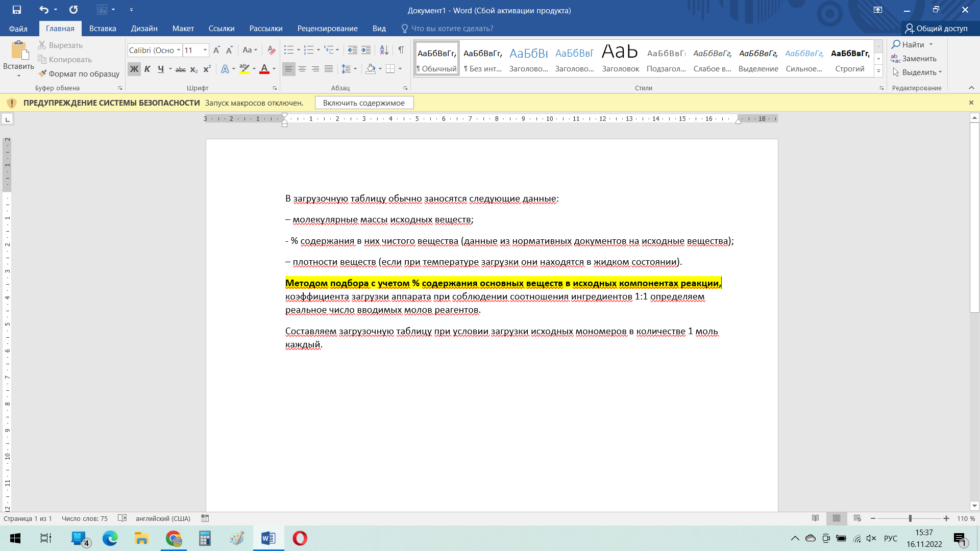Switch to the Вставка tab
This screenshot has height=551, width=980.
[103, 29]
